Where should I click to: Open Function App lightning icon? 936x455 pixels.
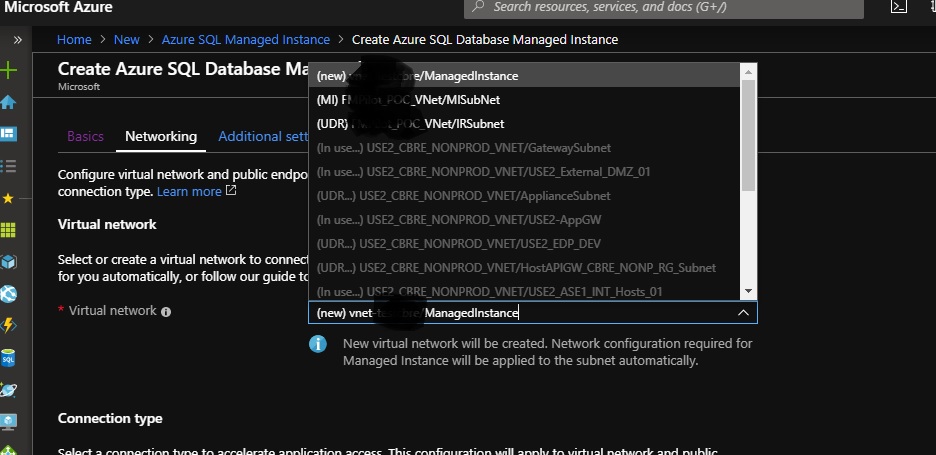8,325
